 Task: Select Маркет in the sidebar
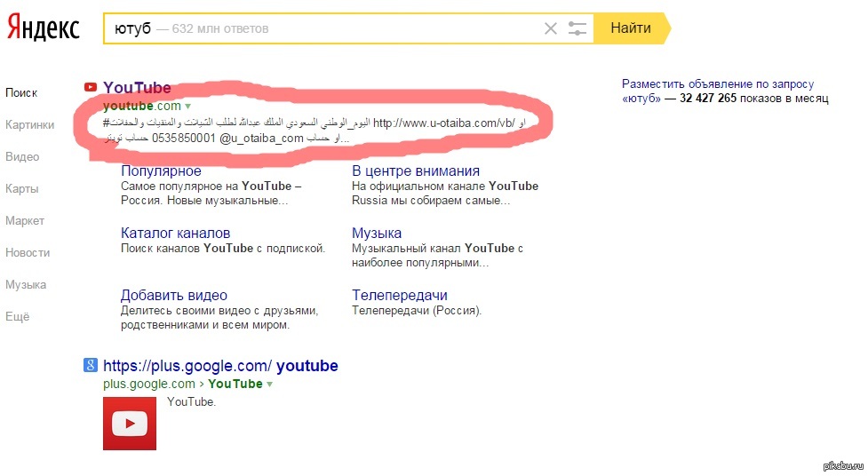[25, 220]
